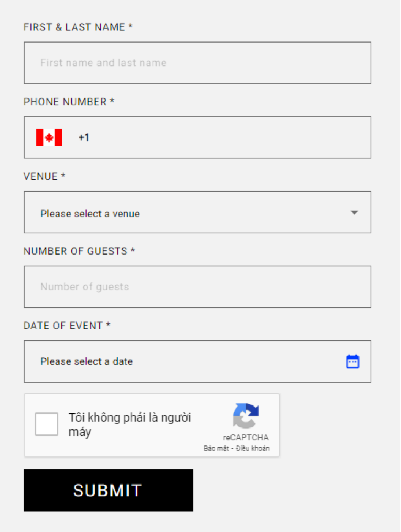401x532 pixels.
Task: Open the calendar icon date picker
Action: point(352,361)
